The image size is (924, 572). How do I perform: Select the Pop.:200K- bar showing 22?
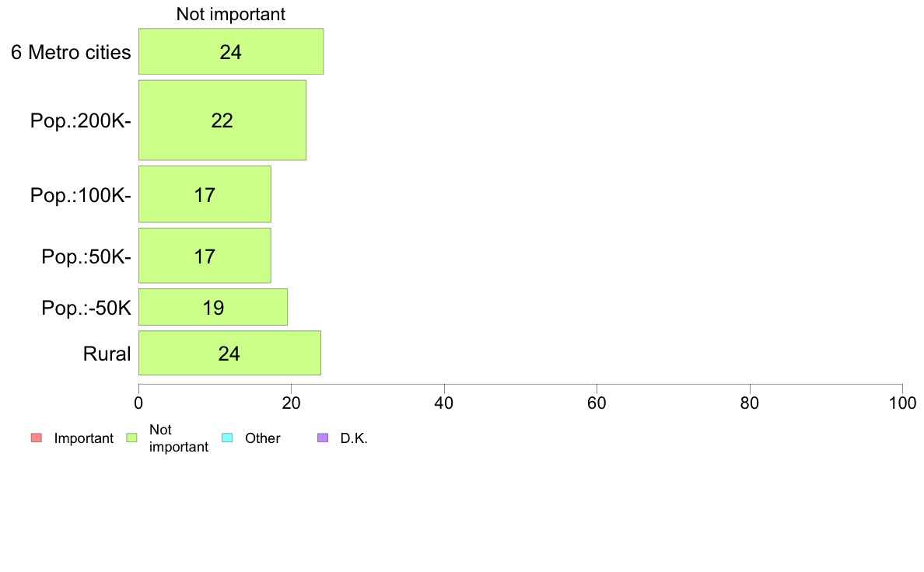point(222,120)
